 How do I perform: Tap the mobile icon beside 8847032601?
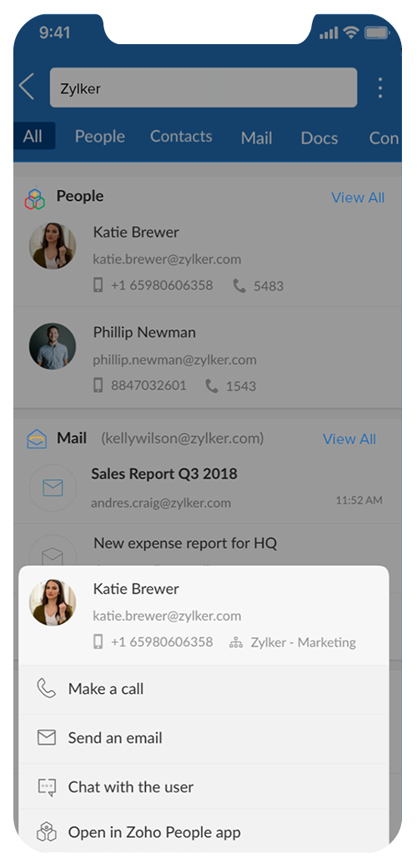(98, 386)
